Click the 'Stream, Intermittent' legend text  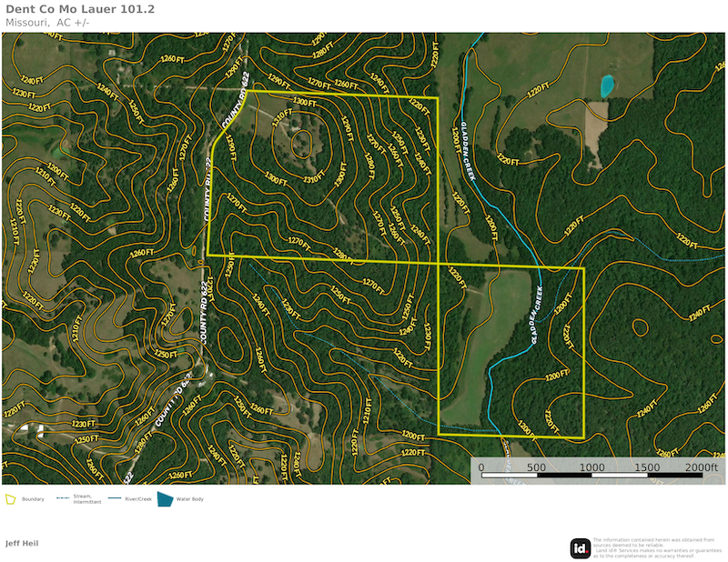pos(87,500)
